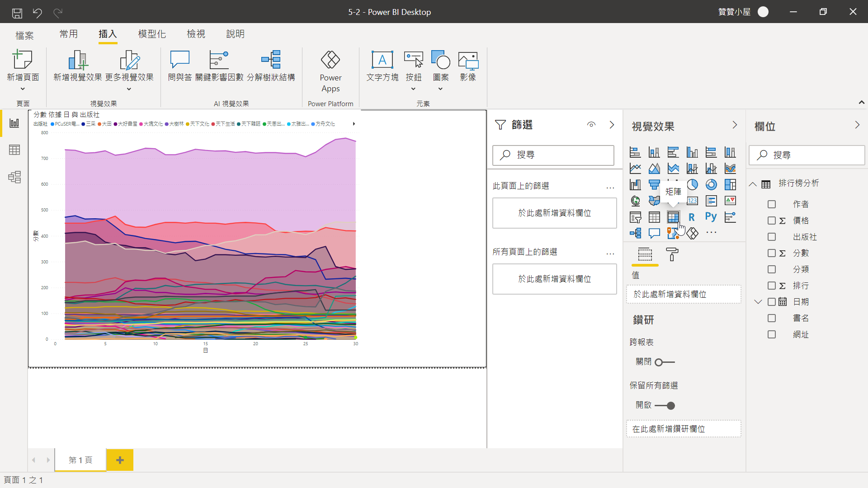Collapse the 欄位 fields pane
868x488 pixels.
pos(857,125)
